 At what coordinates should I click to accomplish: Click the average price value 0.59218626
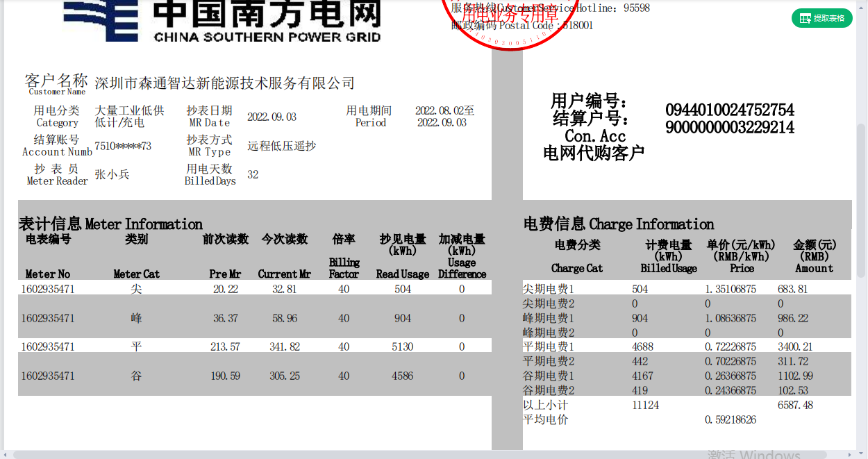730,419
